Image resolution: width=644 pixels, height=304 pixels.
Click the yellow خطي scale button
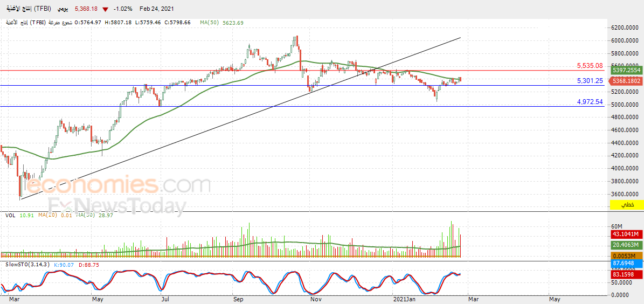click(x=627, y=205)
